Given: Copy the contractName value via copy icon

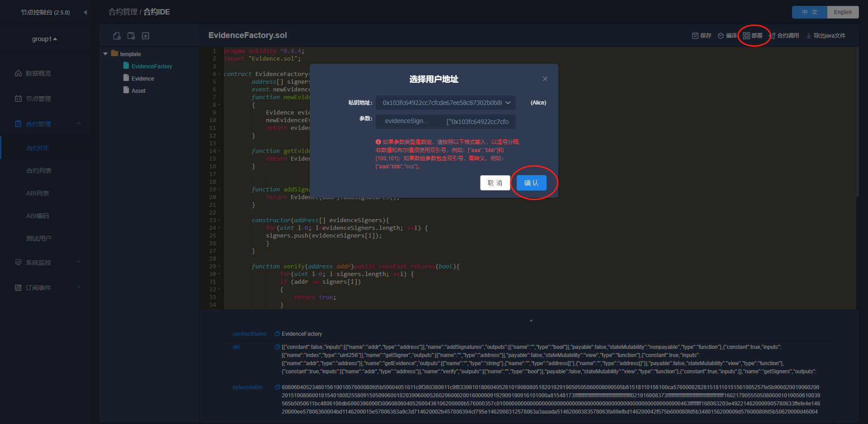Looking at the screenshot, I should (277, 334).
